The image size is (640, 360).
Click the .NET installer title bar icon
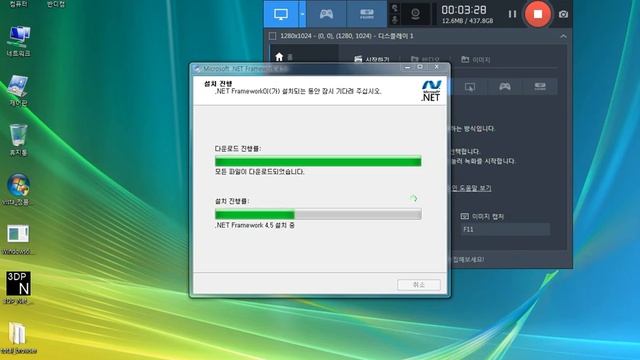pyautogui.click(x=197, y=69)
